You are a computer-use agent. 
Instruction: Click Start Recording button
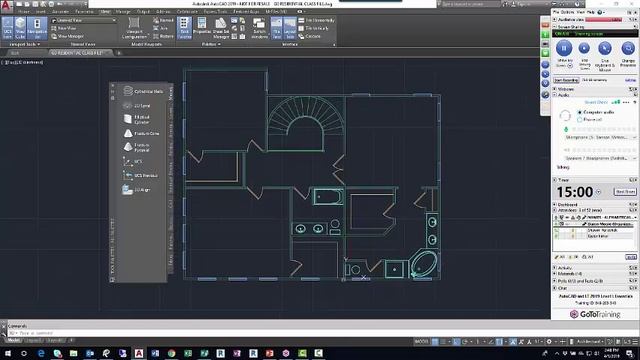(566, 80)
